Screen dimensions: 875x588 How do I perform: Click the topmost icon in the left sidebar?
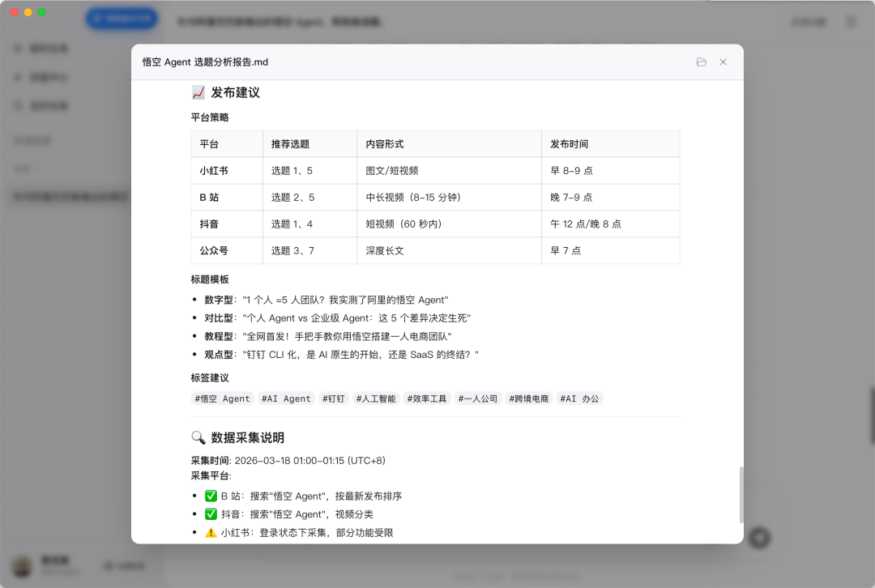18,49
